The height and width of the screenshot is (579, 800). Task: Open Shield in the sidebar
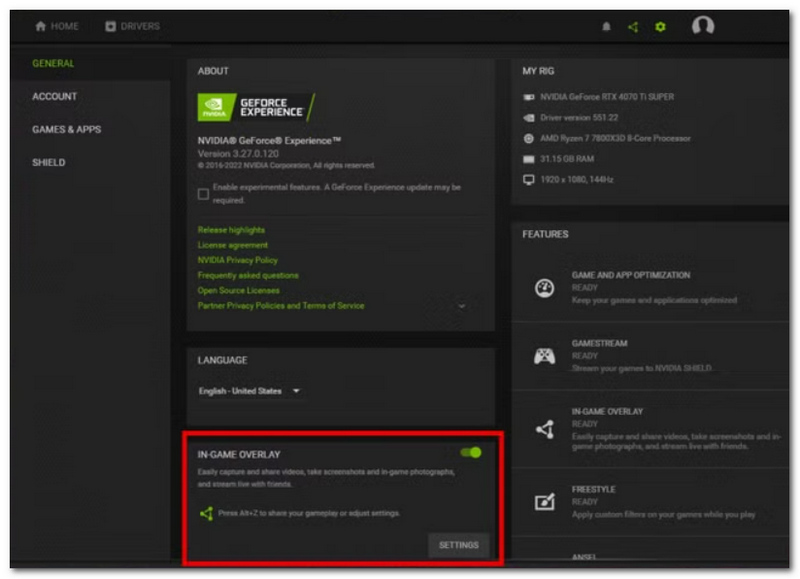point(48,163)
